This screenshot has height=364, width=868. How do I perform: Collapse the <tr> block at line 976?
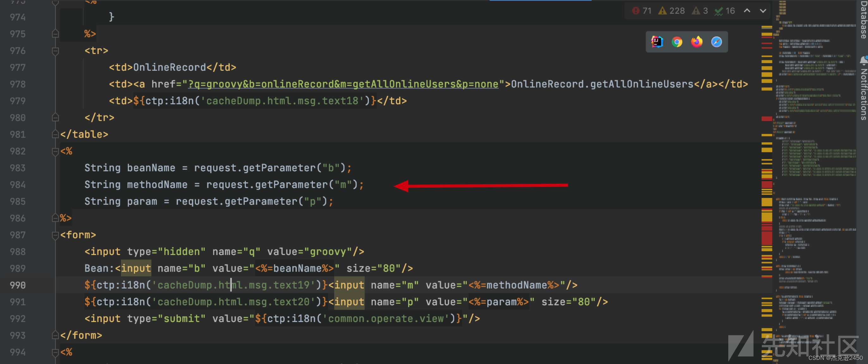[56, 51]
